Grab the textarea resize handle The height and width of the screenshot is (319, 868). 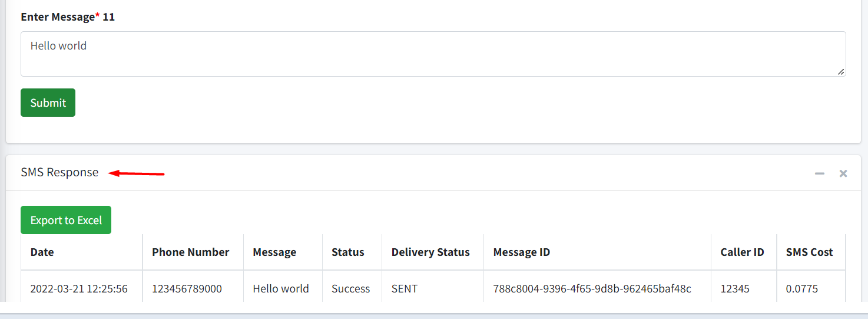point(841,71)
